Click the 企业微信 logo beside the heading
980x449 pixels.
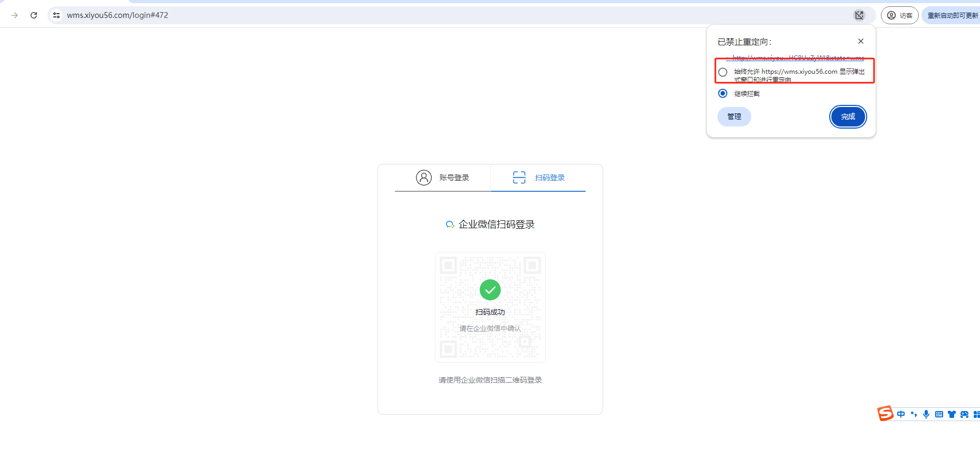pyautogui.click(x=450, y=224)
